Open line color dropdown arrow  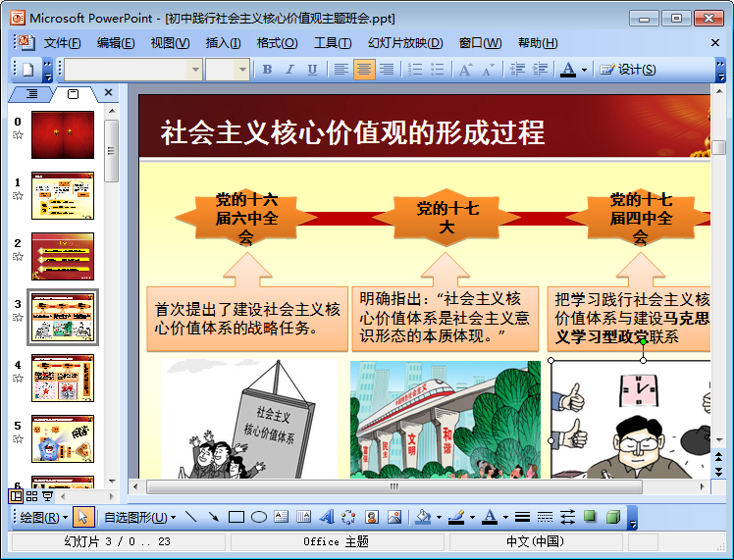[472, 517]
